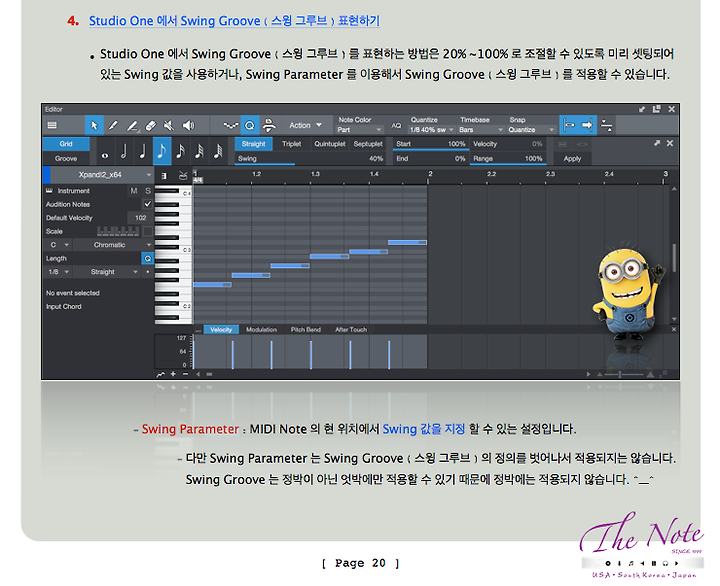Toggle autoscroll arrow icon
This screenshot has height=586, width=720.
pyautogui.click(x=587, y=125)
